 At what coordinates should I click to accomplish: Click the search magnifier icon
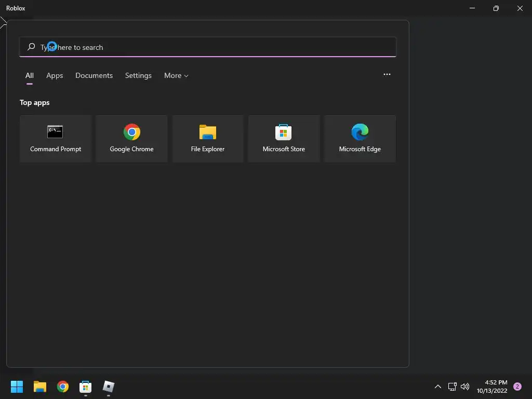(x=31, y=47)
